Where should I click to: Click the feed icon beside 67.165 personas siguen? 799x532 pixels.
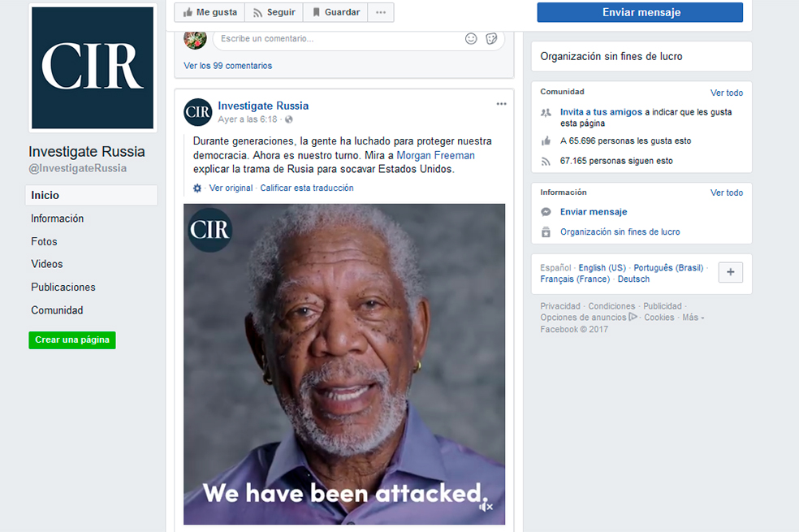coord(546,162)
